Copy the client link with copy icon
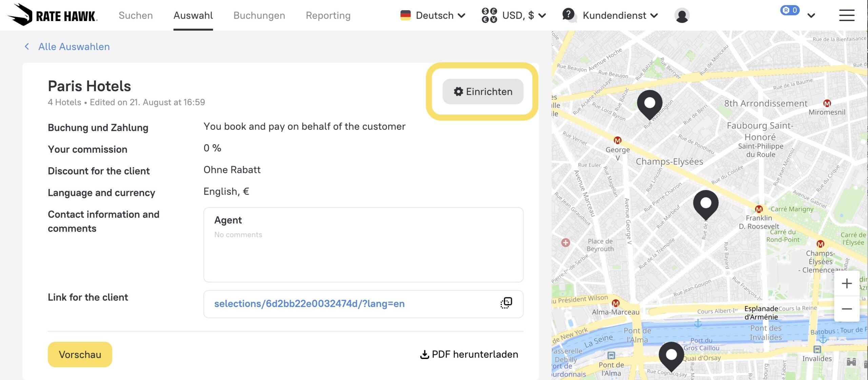The image size is (868, 380). pos(506,303)
